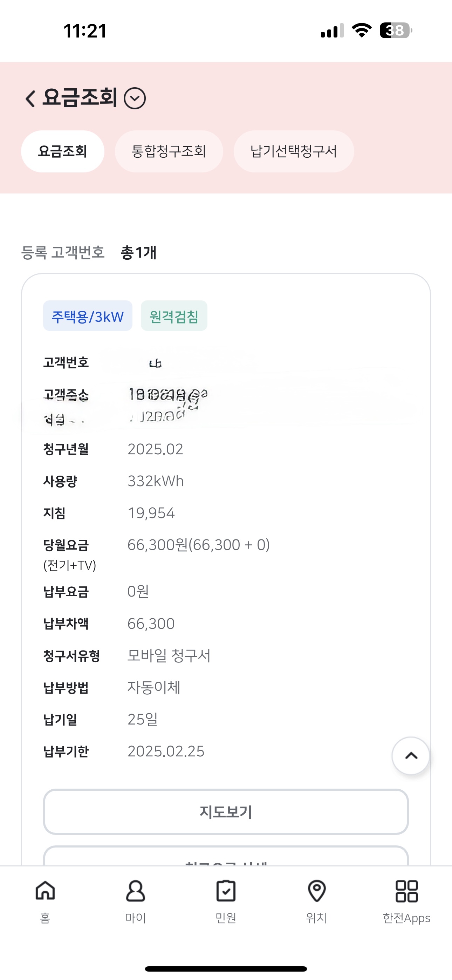452x980 pixels.
Task: Tap the 11:21 clock in status bar
Action: click(85, 31)
